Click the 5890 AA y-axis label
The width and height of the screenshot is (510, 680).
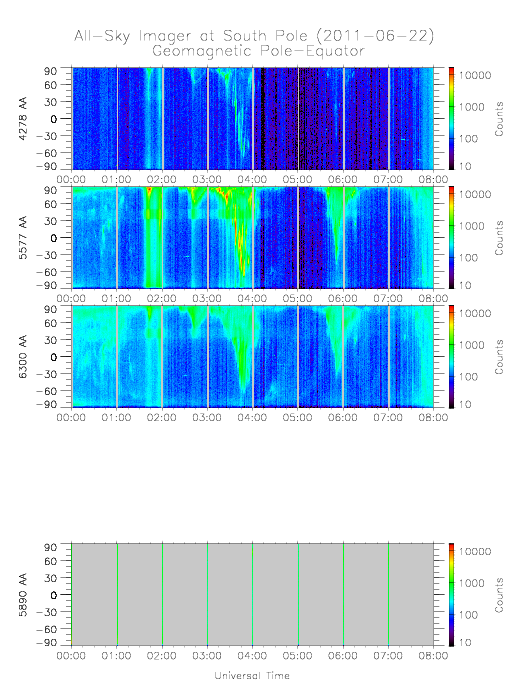point(23,595)
